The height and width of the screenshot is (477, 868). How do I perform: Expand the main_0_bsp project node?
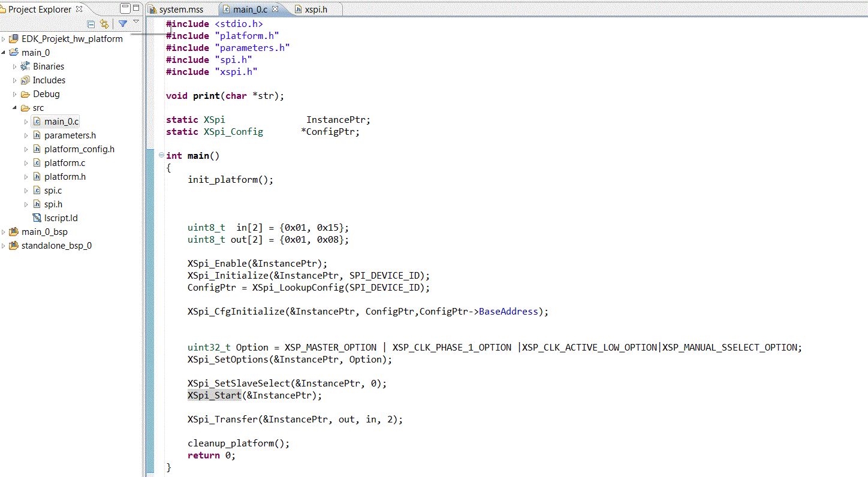click(x=4, y=232)
